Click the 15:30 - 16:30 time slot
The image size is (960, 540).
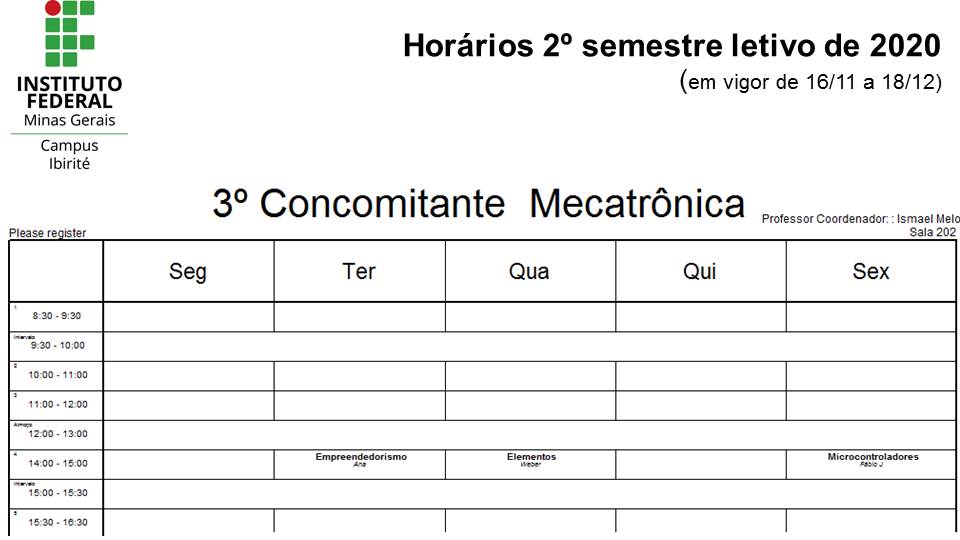click(57, 522)
